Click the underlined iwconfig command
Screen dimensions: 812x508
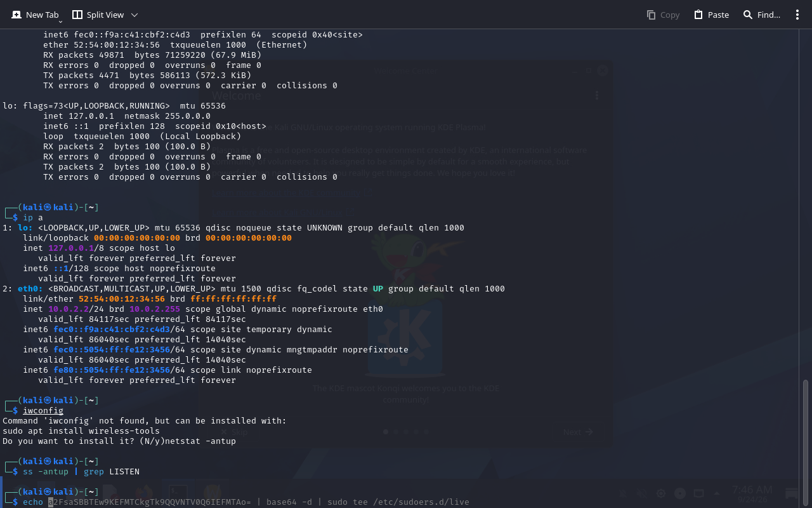[x=43, y=411]
